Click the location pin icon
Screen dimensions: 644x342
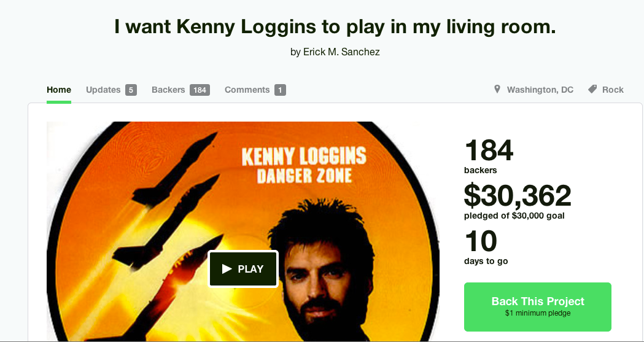pos(497,89)
